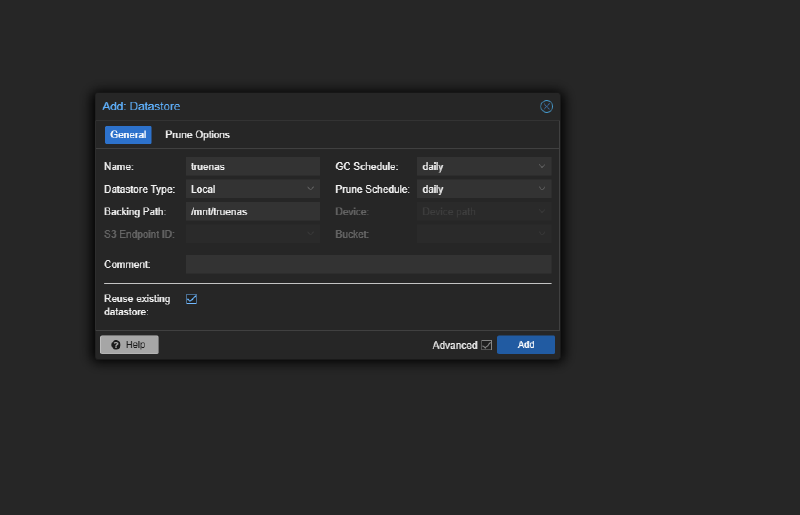Click the GC Schedule daily value

click(433, 167)
